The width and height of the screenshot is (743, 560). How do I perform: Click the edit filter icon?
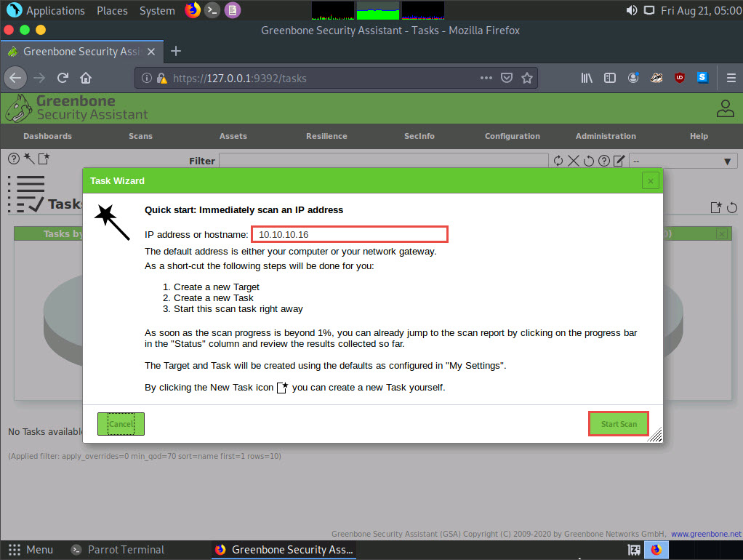coord(619,161)
